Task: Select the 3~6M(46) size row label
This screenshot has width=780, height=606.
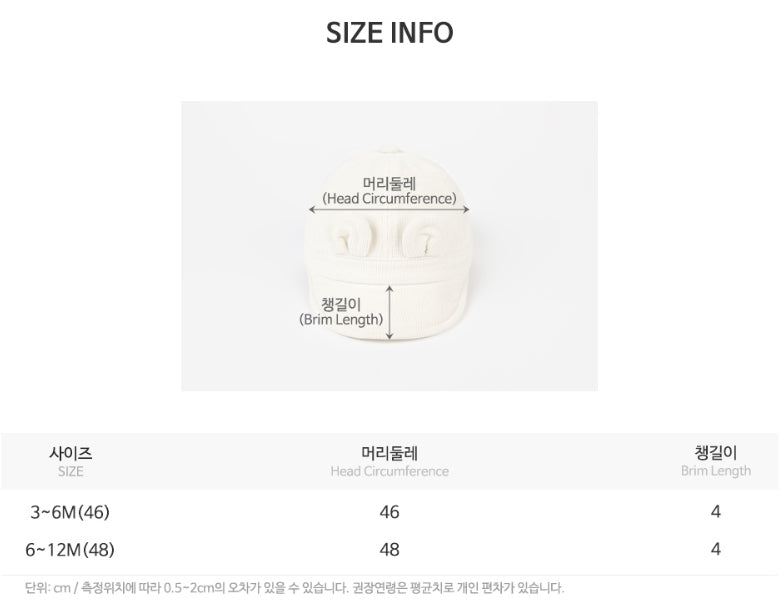Action: (x=70, y=512)
